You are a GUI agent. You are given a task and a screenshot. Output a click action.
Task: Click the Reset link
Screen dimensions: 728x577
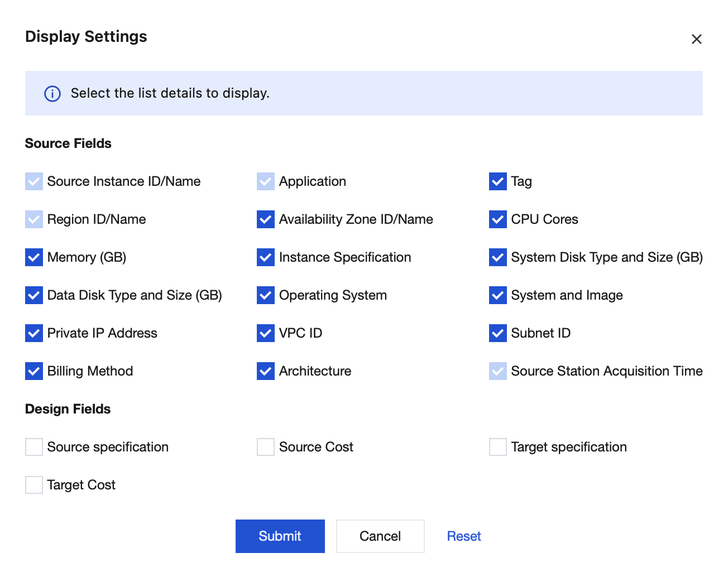point(463,536)
